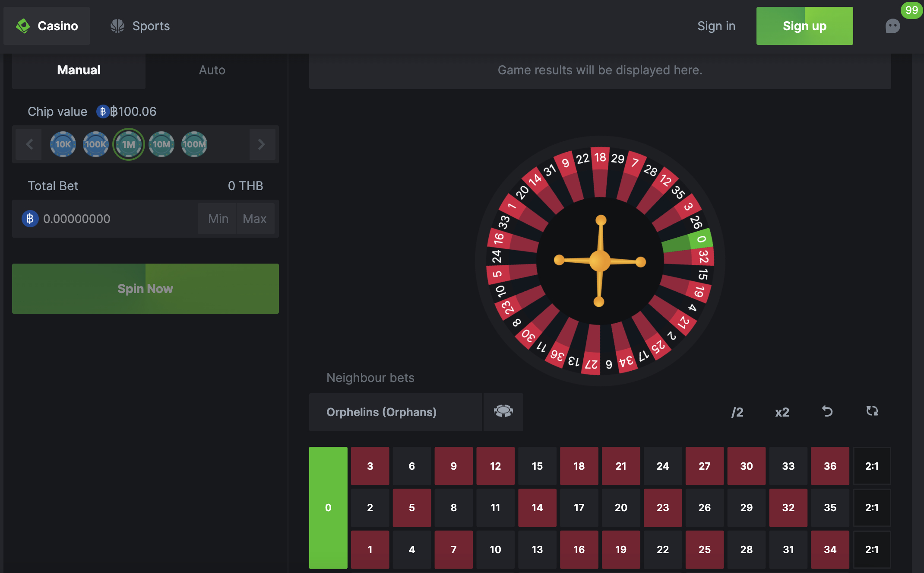Viewport: 924px width, 573px height.
Task: Place chip on black 22
Action: coord(663,550)
